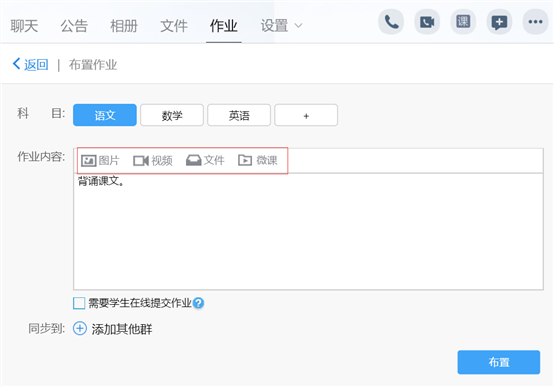Click the blue 布置 button

point(499,362)
